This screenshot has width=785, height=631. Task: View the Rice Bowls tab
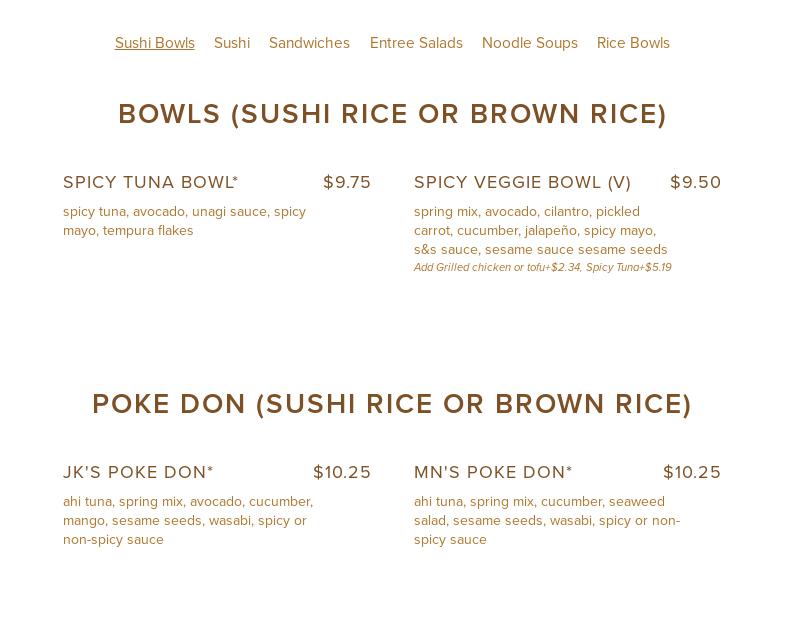(x=633, y=43)
